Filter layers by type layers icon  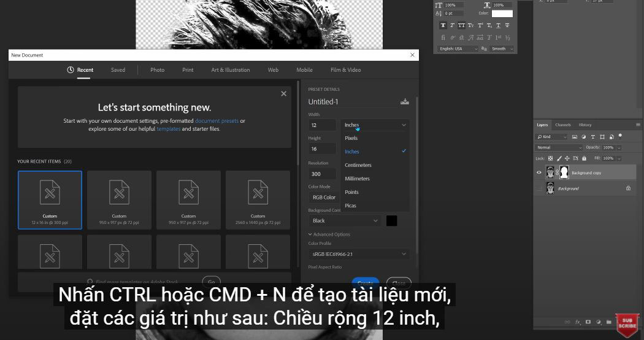[593, 137]
